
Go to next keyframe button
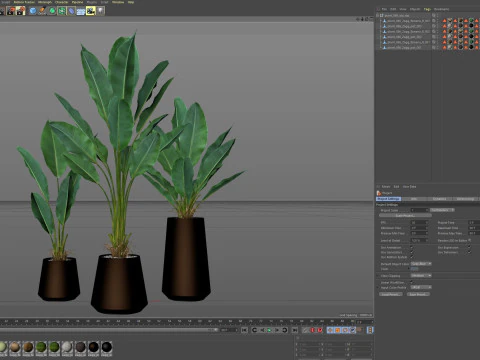pyautogui.click(x=285, y=330)
